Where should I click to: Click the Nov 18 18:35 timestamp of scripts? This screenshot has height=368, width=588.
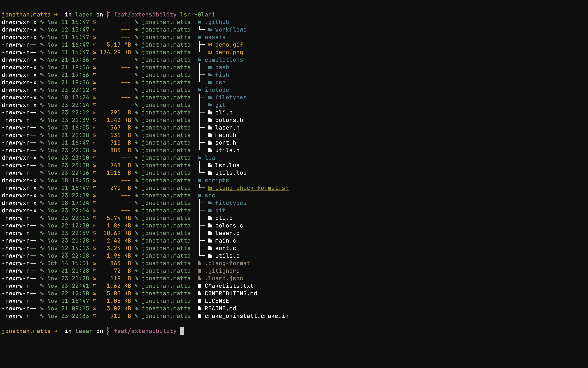[x=68, y=180]
